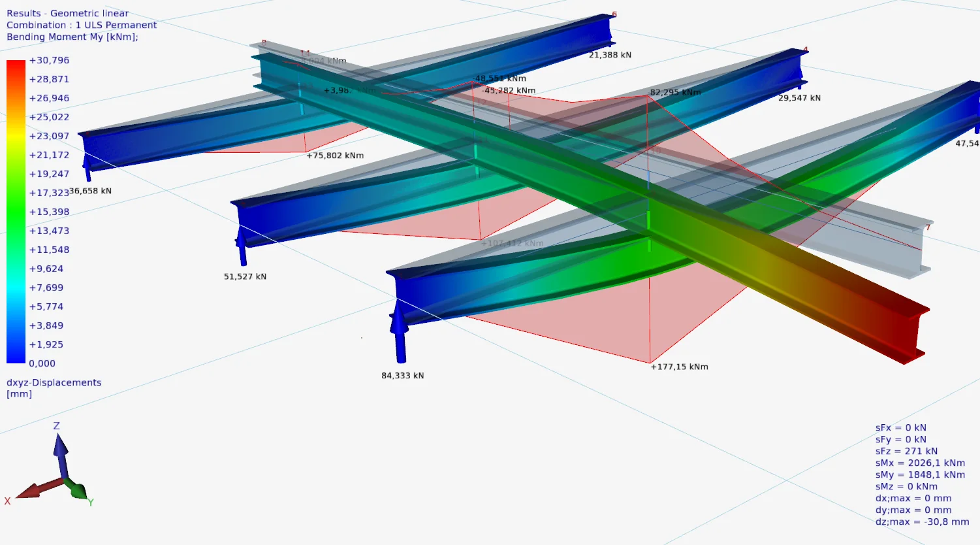The height and width of the screenshot is (545, 980).
Task: Select legend value +5,774
Action: pos(46,306)
